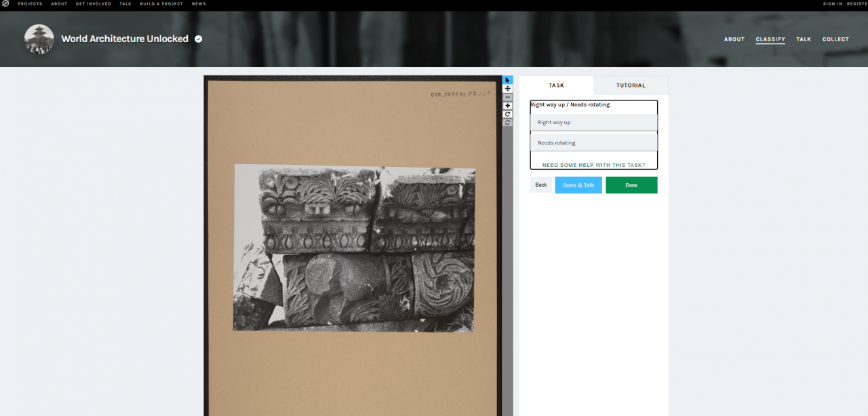Switch to the Tutorial tab
The image size is (868, 416).
tap(631, 86)
